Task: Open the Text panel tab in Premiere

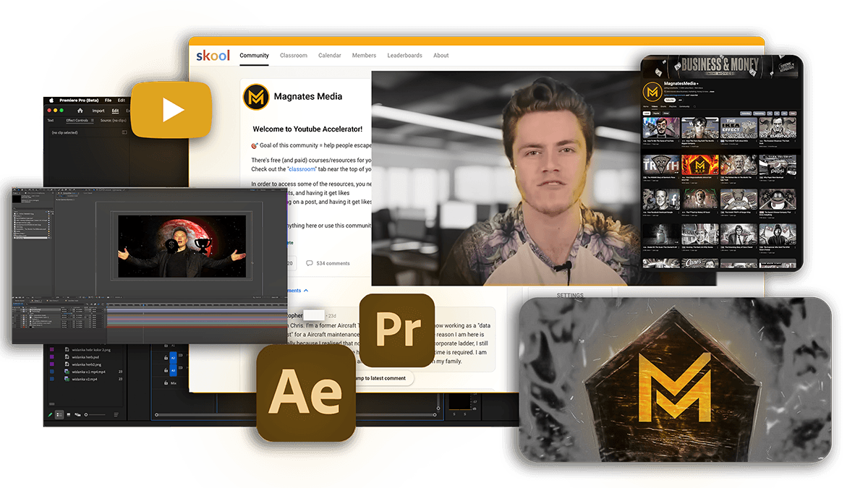Action: point(51,121)
